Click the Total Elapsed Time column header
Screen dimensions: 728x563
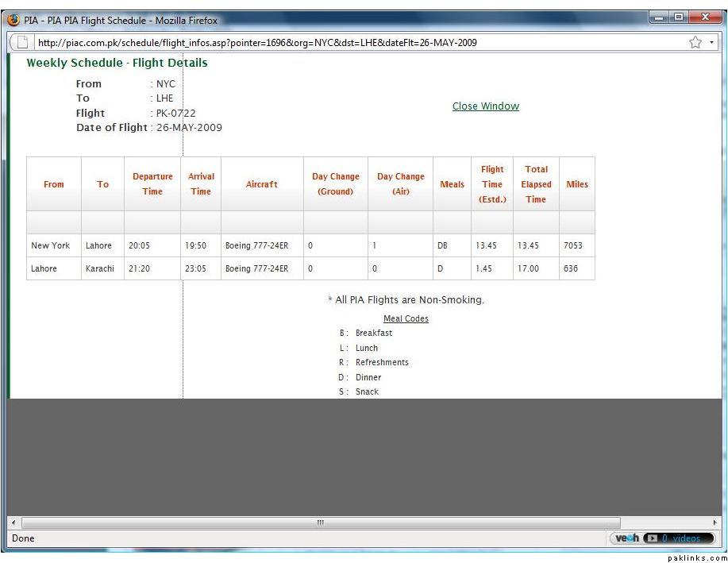536,184
